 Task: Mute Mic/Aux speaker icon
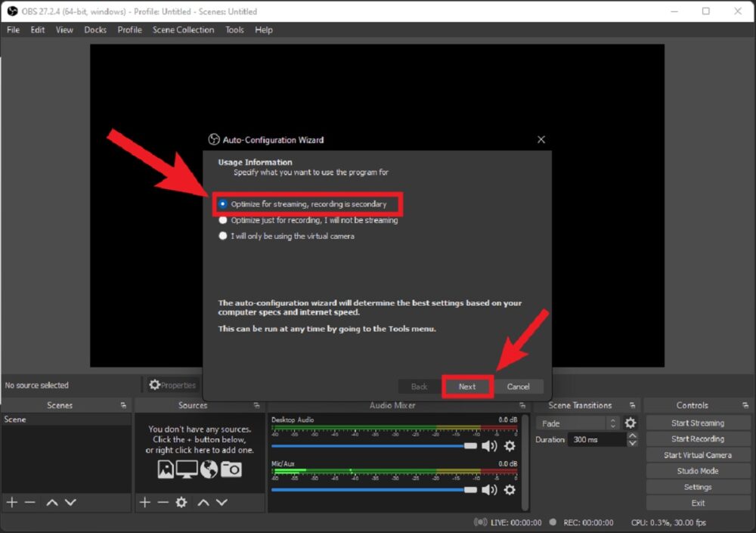coord(491,489)
